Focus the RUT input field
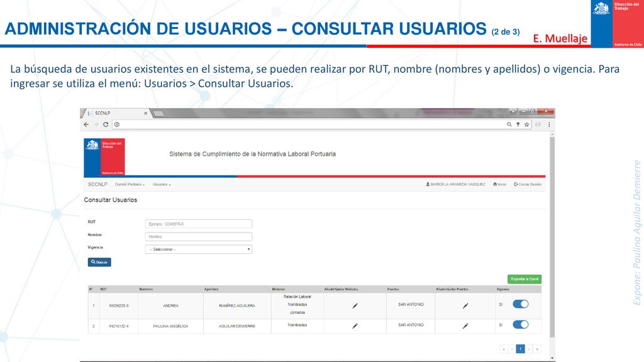This screenshot has width=644, height=362. (x=198, y=224)
